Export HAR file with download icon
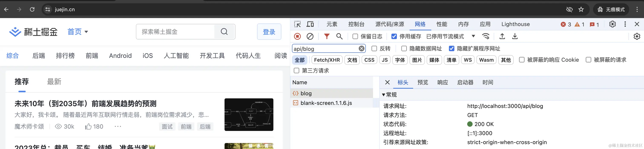This screenshot has height=149, width=644. click(515, 36)
